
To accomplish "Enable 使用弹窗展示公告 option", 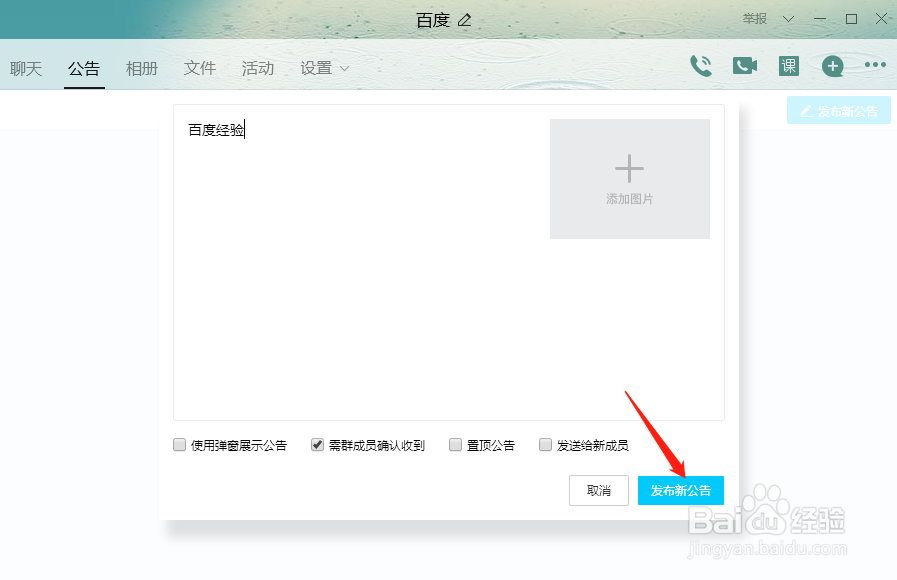I will 179,444.
